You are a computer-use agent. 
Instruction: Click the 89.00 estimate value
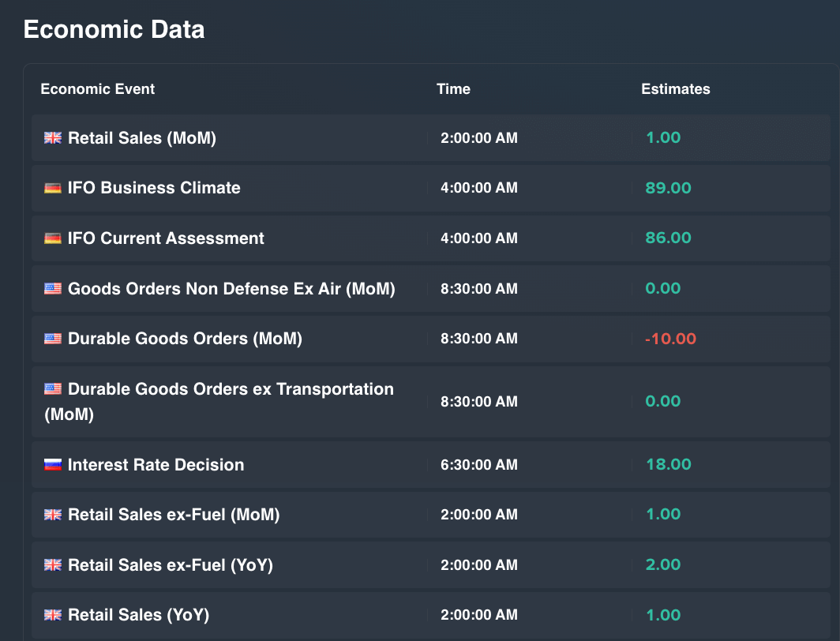(668, 188)
